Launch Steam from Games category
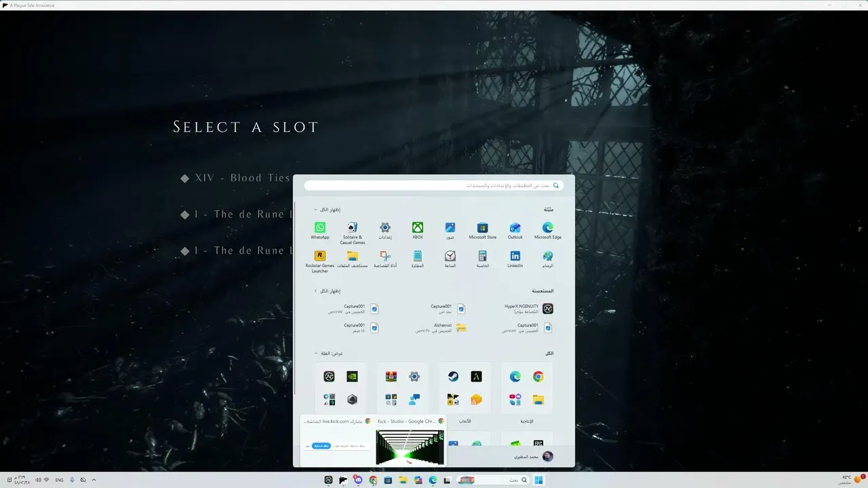The height and width of the screenshot is (488, 868). click(453, 377)
